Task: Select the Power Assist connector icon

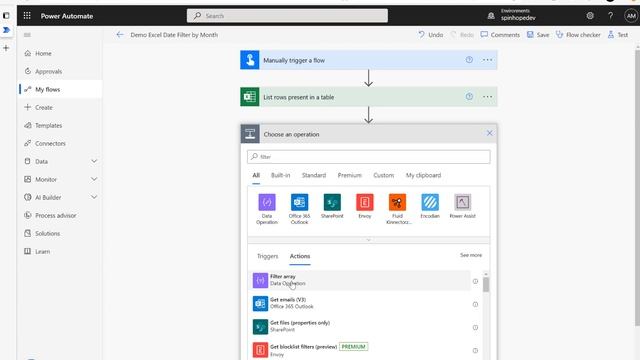Action: tap(462, 202)
